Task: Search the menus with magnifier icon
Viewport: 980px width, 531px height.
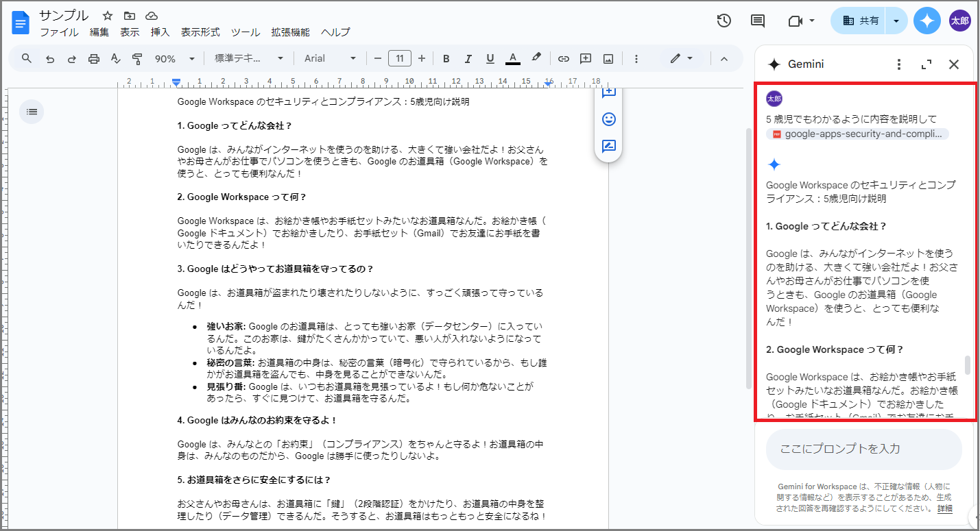Action: coord(27,58)
